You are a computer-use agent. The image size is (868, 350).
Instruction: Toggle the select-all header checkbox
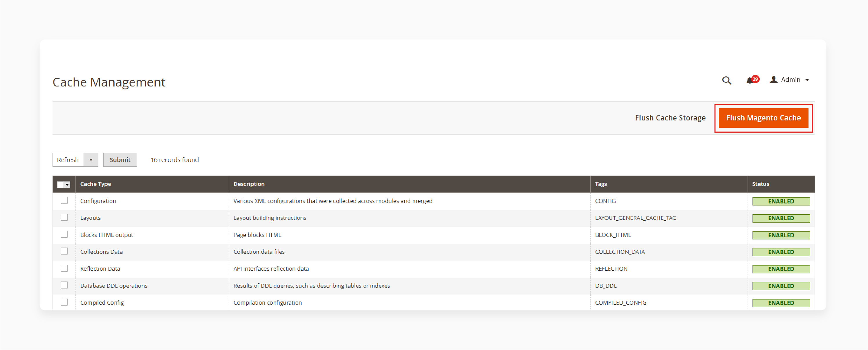point(60,184)
